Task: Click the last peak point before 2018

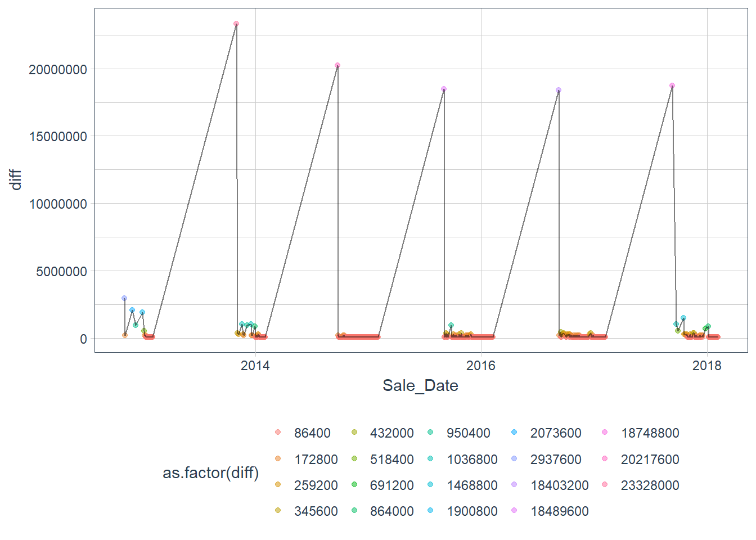Action: click(672, 86)
